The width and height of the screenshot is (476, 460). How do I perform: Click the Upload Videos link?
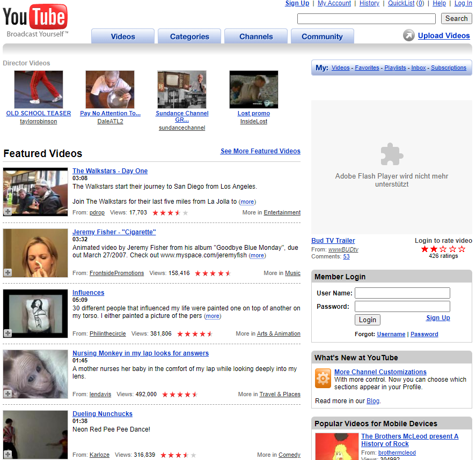tap(443, 35)
